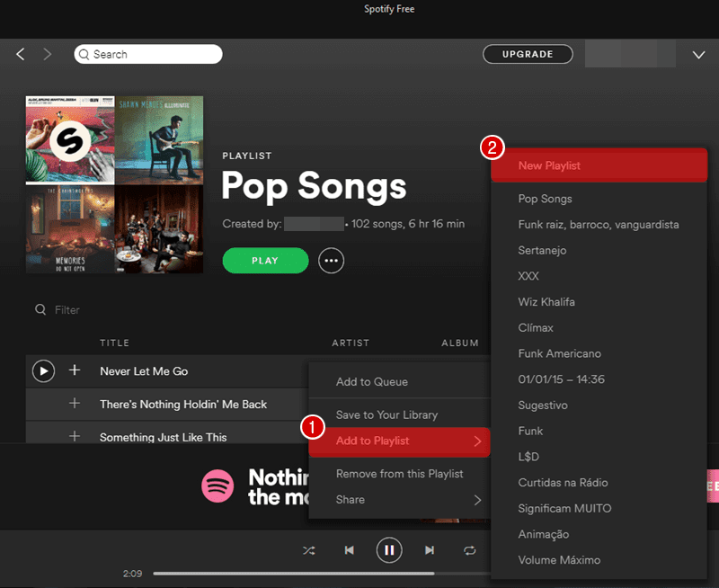
Task: Skip to the next track
Action: tap(430, 550)
